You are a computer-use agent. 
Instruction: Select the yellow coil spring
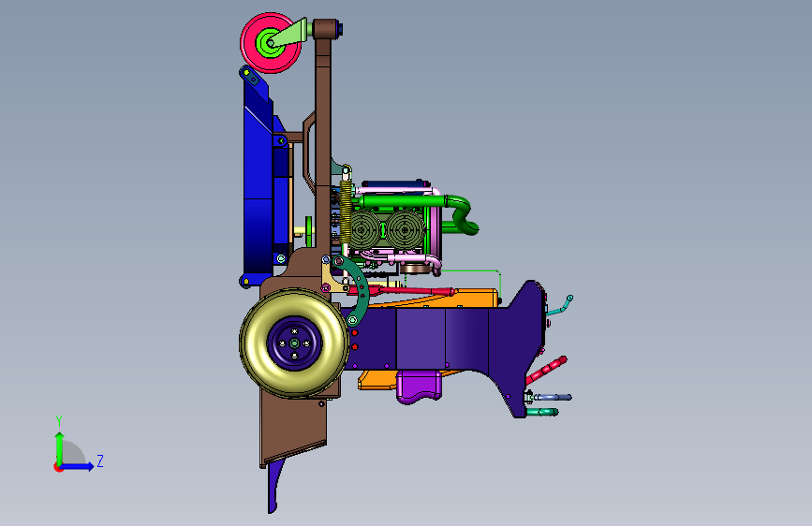click(x=345, y=212)
